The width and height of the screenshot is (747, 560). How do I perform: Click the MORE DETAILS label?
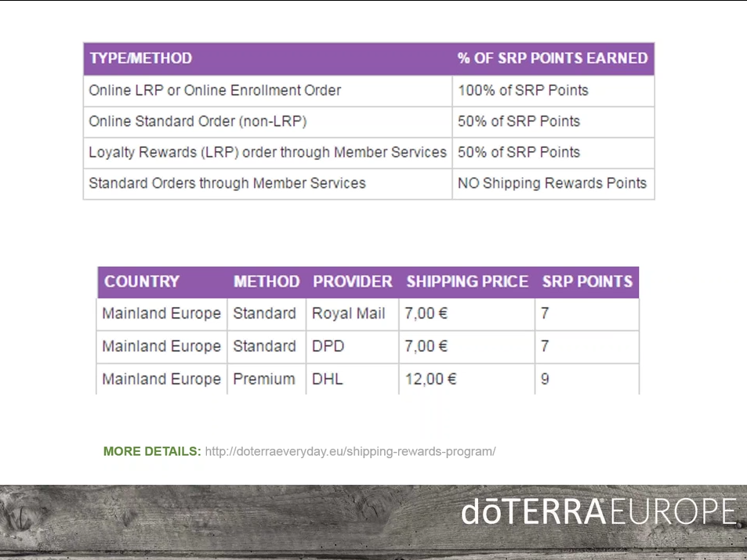152,451
